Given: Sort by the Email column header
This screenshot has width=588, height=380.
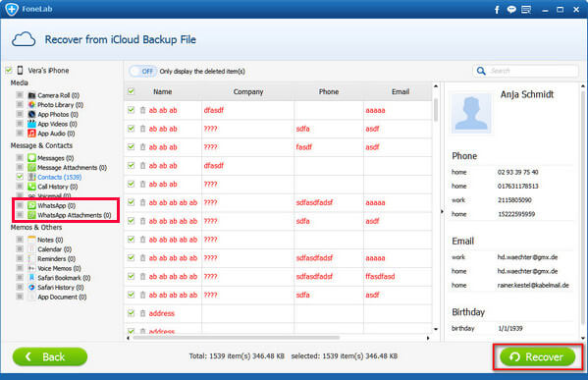Looking at the screenshot, I should (x=401, y=91).
